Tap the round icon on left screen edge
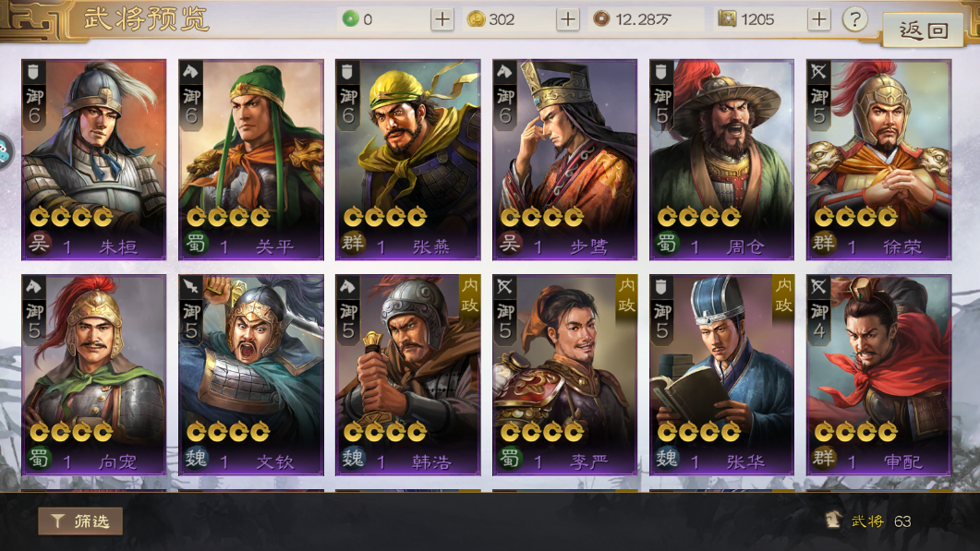The image size is (980, 551). point(5,151)
